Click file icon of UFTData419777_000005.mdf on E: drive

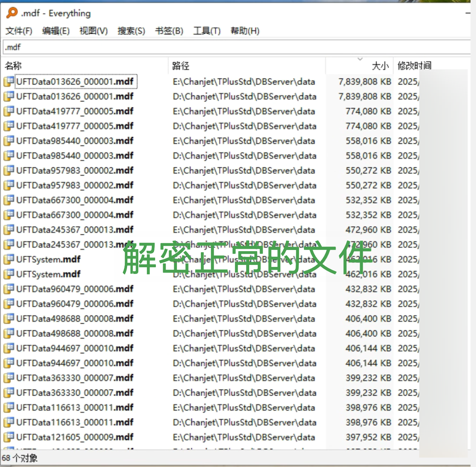[9, 111]
